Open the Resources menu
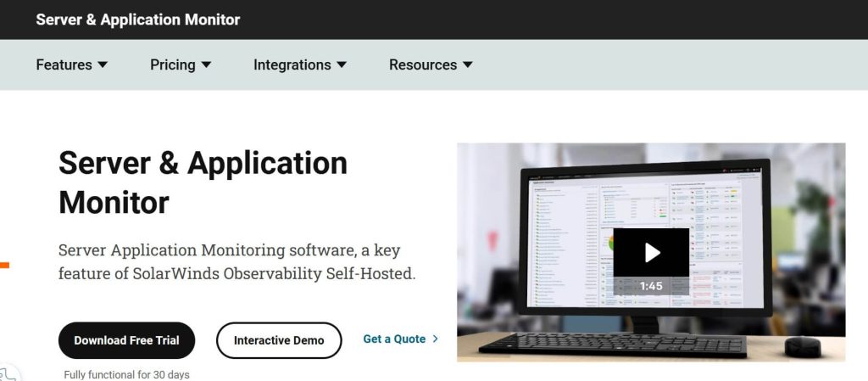868x381 pixels. (431, 64)
